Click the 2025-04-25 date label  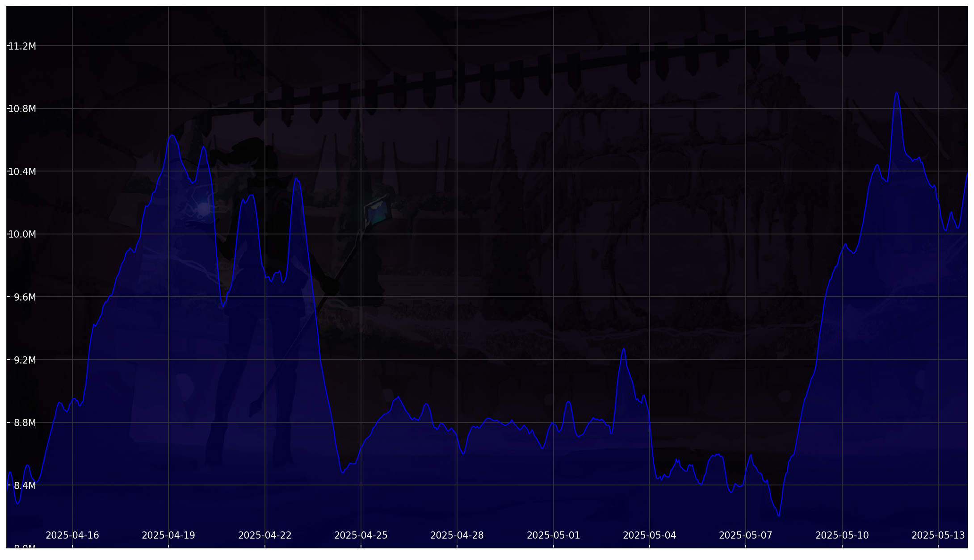click(x=361, y=535)
